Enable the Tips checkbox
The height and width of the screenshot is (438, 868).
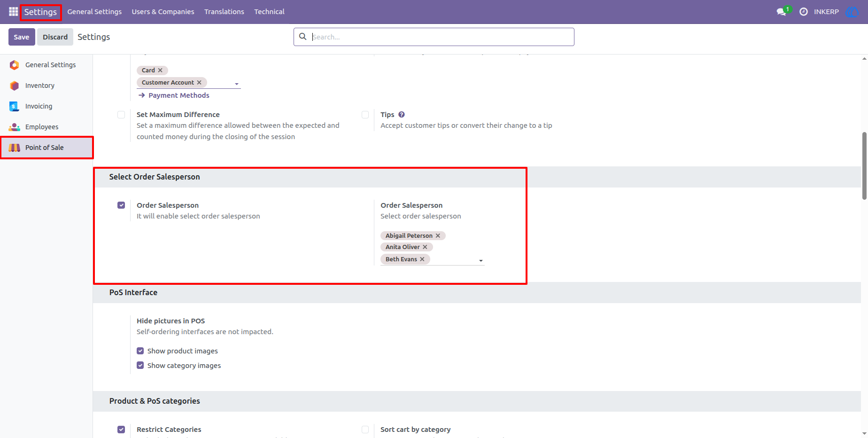pos(365,115)
